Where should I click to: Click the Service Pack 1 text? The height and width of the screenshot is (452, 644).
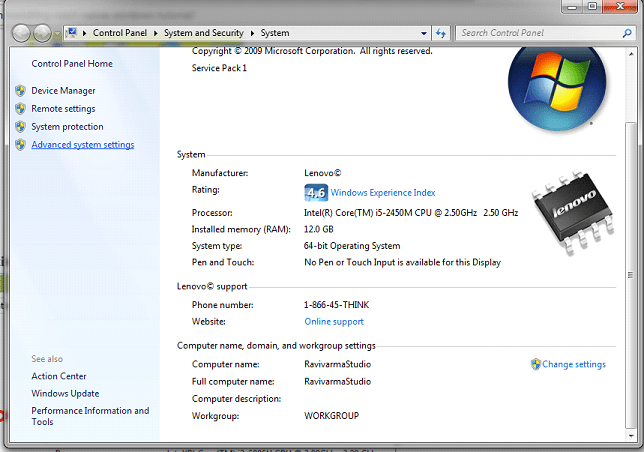[219, 68]
